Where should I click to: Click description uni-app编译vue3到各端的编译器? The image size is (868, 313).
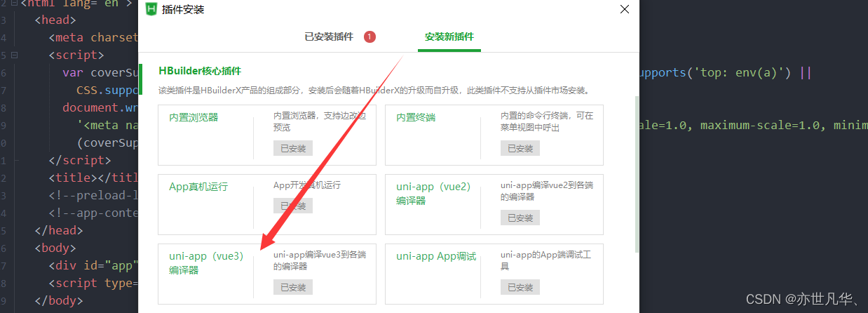320,260
